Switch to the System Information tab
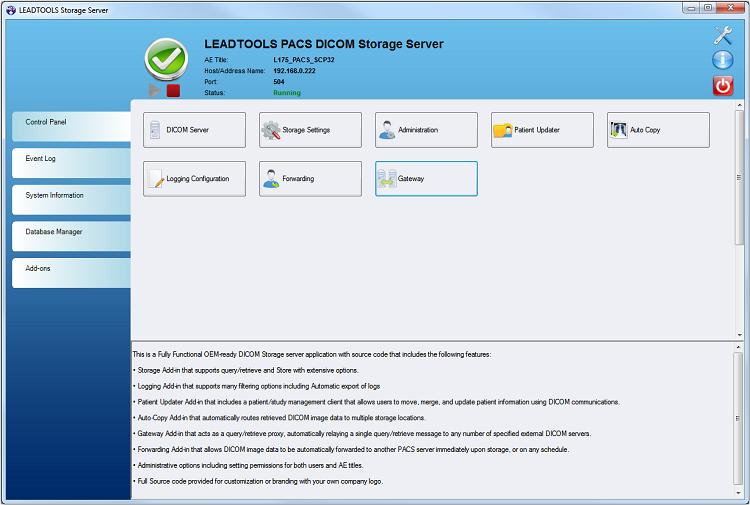The height and width of the screenshot is (505, 750). tap(71, 200)
